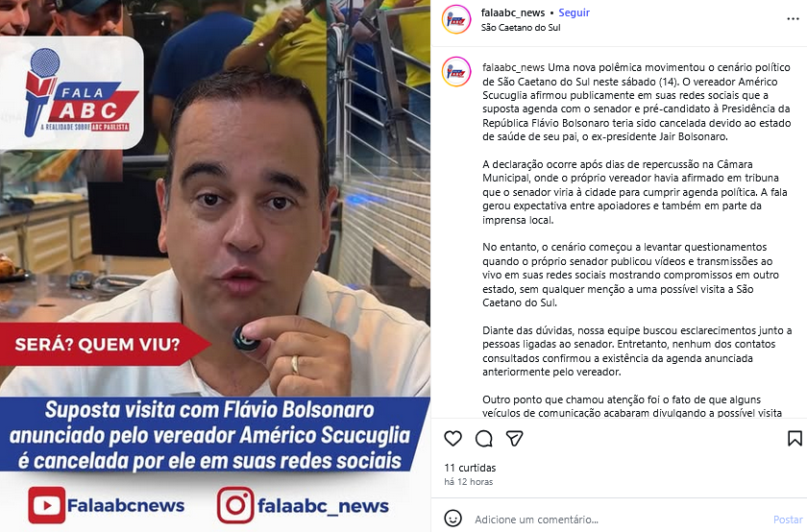This screenshot has height=532, width=807.
Task: Click falaabc_news profile avatar in header
Action: coord(456,19)
